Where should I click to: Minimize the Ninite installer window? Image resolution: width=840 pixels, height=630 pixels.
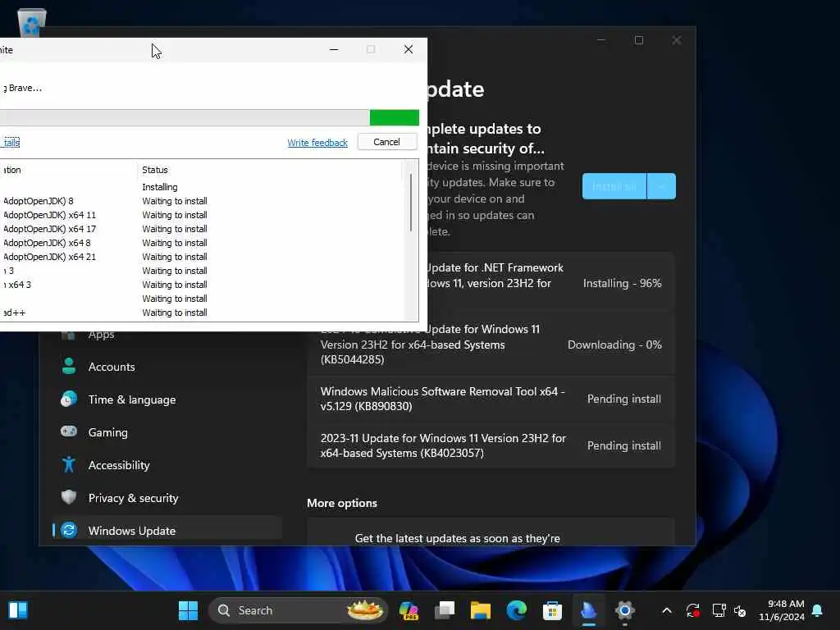click(x=334, y=49)
